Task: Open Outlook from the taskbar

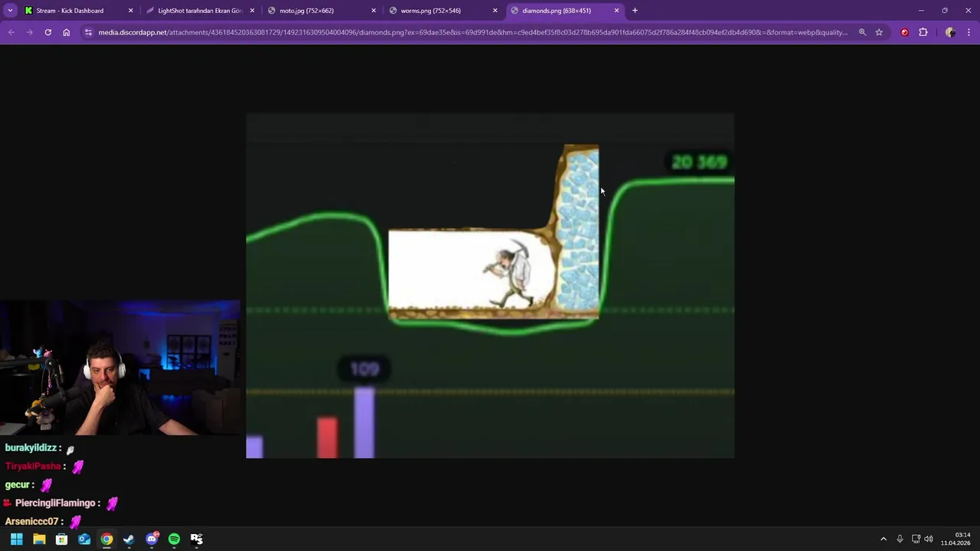Action: tap(84, 539)
